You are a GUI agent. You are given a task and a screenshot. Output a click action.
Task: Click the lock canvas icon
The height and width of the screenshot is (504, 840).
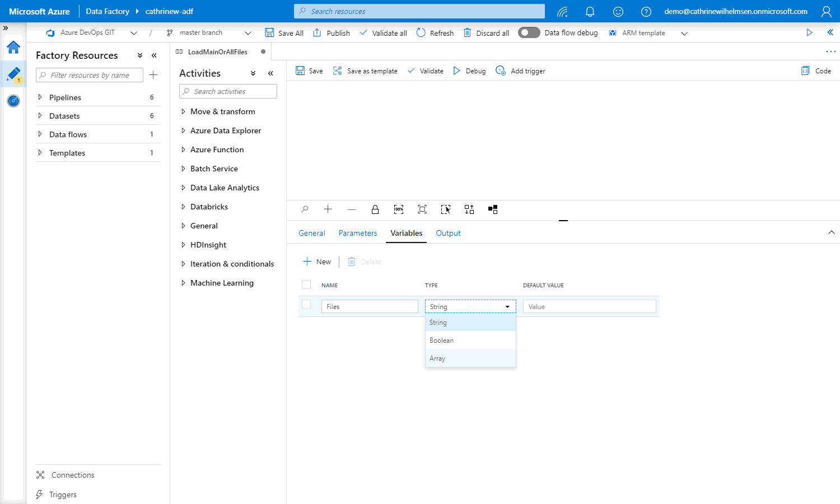(x=375, y=209)
